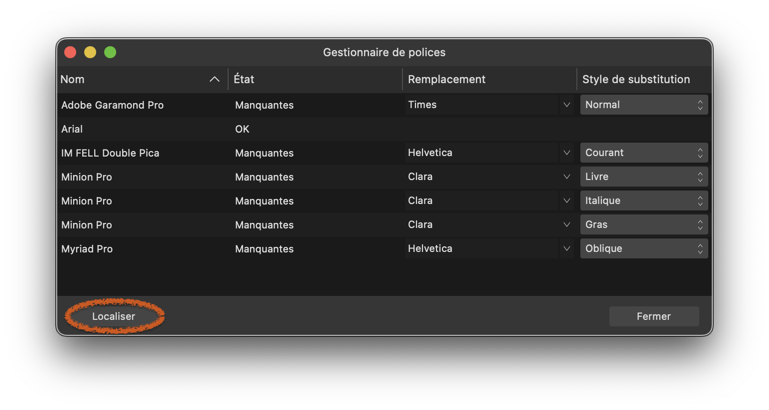Click the Style de substitution column header

point(644,79)
